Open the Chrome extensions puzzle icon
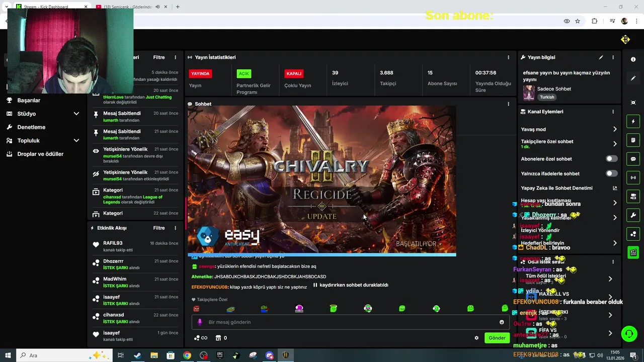 click(x=594, y=21)
